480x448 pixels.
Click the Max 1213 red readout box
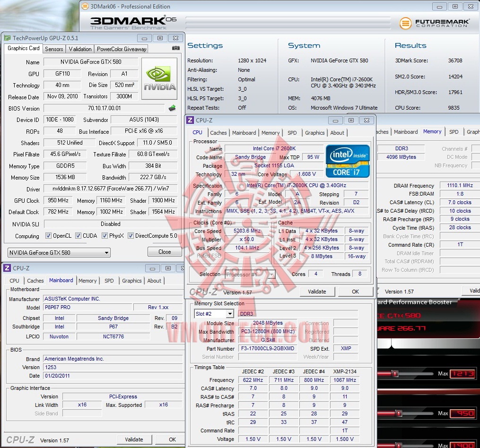tap(463, 374)
